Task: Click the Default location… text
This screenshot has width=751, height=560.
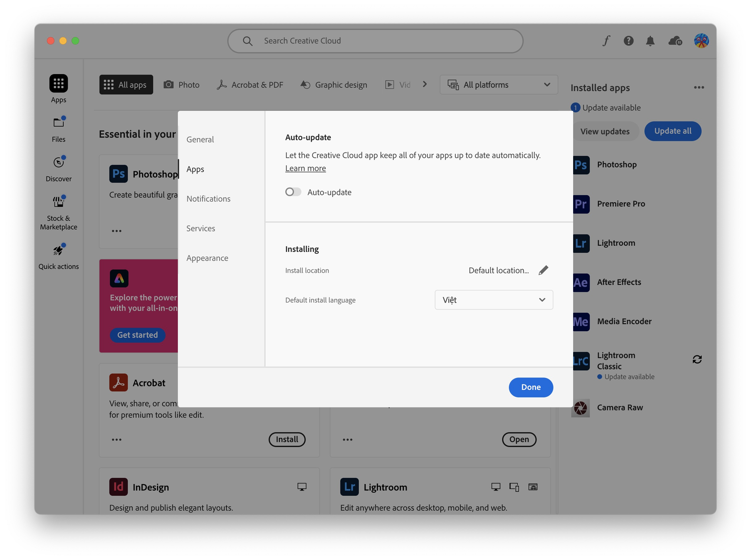Action: point(498,270)
